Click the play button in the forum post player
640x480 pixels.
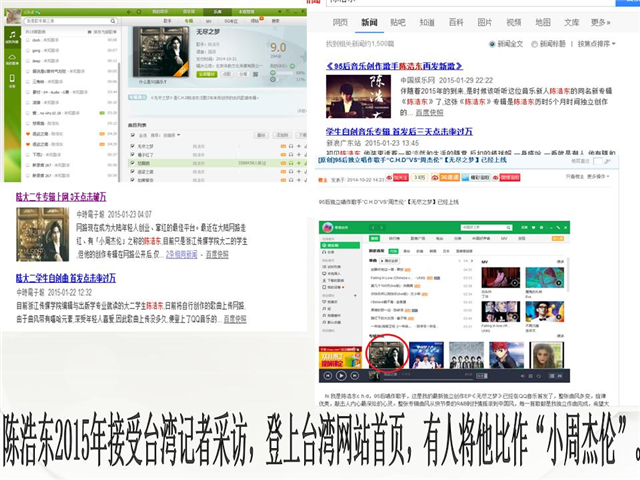341,376
